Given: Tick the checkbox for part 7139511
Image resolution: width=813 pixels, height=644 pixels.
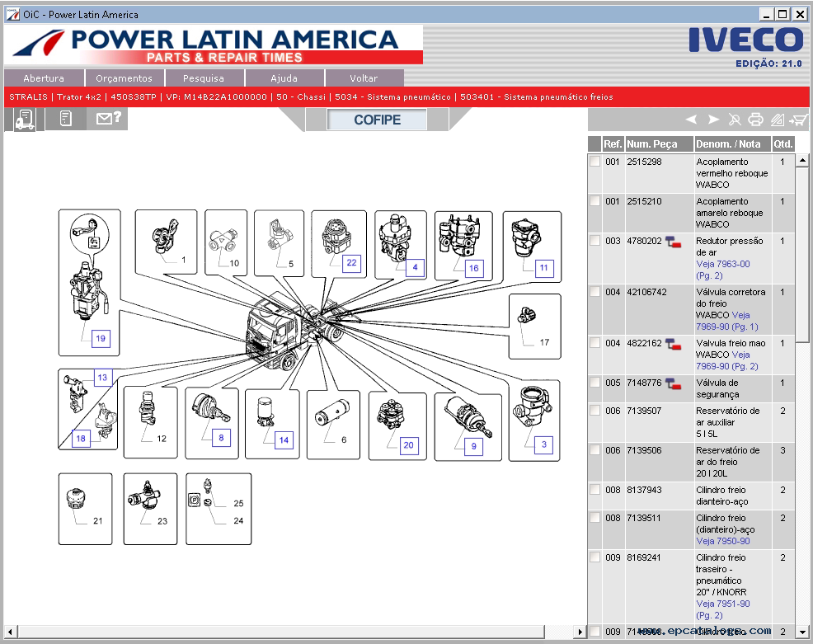Looking at the screenshot, I should tap(594, 518).
